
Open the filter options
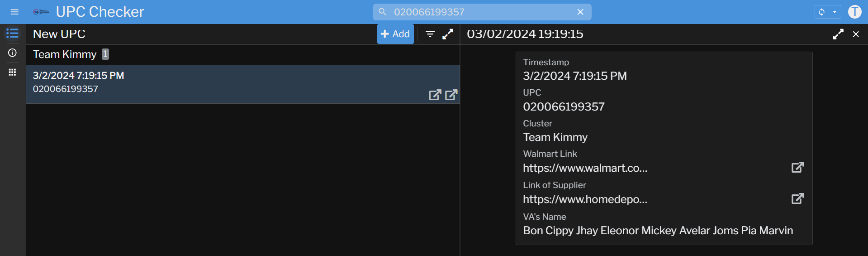[x=430, y=34]
